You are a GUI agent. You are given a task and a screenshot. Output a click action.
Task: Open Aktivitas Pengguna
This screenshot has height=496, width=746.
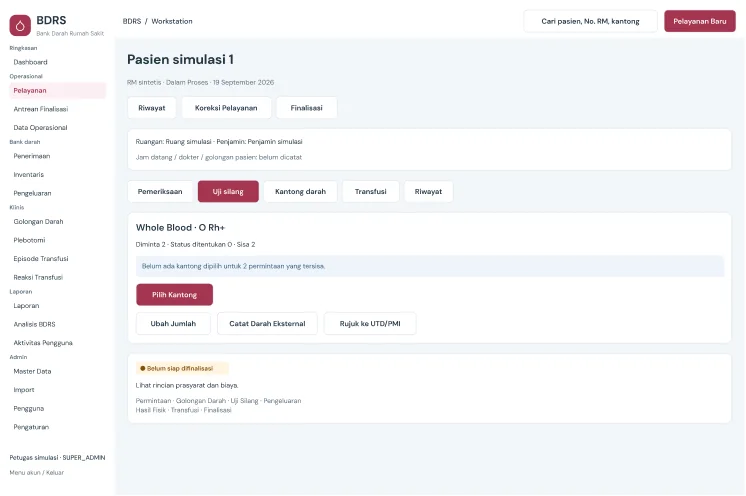(43, 343)
